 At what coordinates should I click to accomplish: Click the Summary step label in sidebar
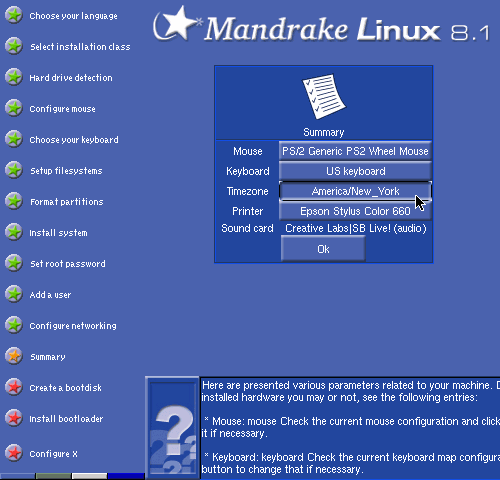(48, 357)
